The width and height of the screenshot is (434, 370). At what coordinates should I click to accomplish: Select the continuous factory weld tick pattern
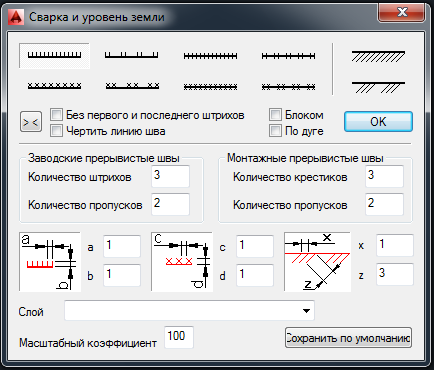[x=54, y=55]
